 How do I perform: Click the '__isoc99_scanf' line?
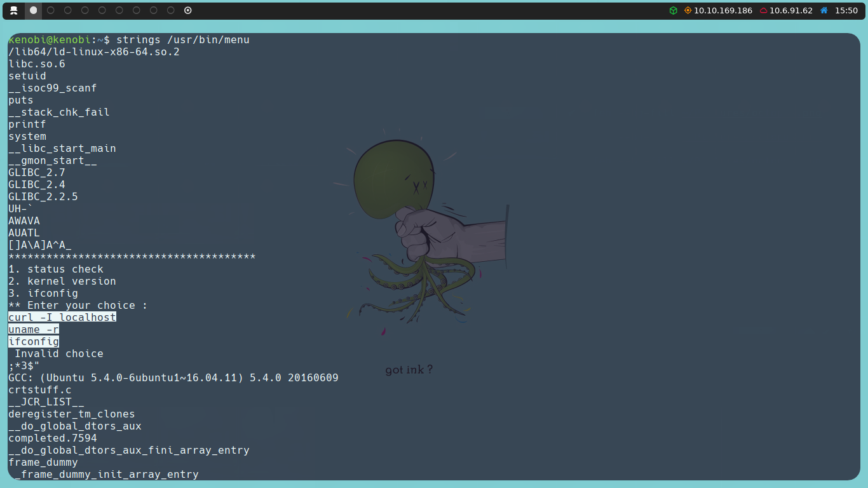point(53,88)
